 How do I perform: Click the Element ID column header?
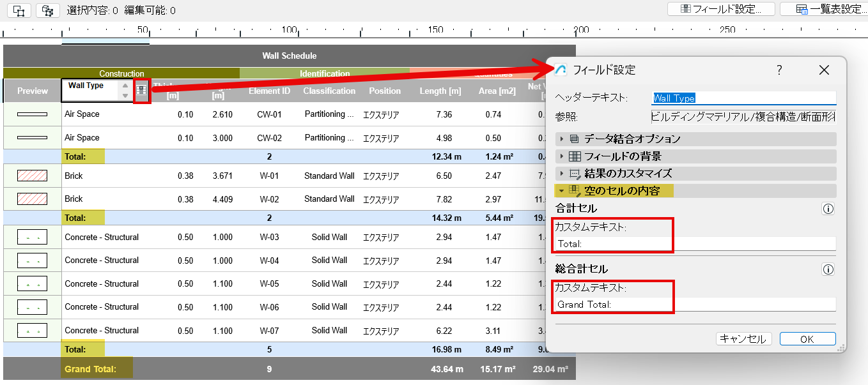(269, 91)
